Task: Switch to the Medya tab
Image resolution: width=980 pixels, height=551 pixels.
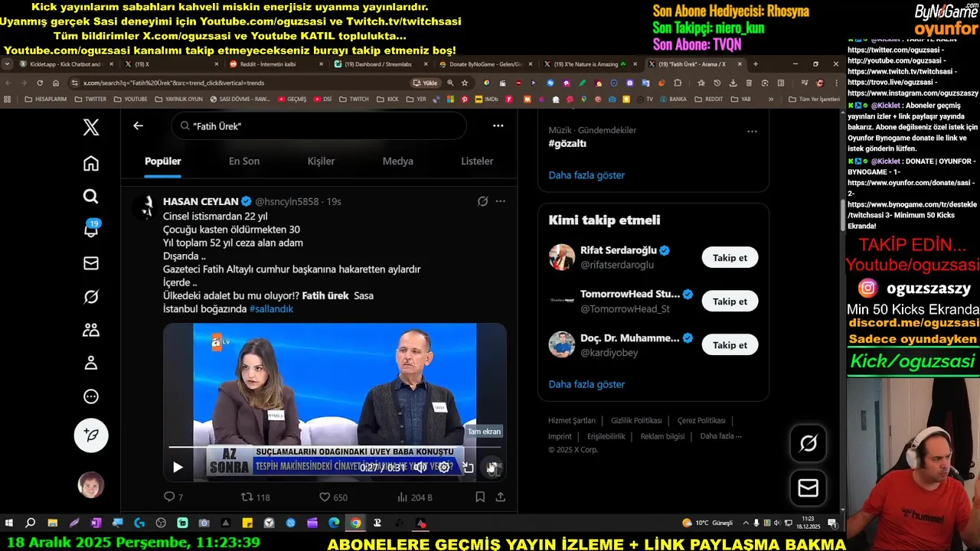Action: coord(398,161)
